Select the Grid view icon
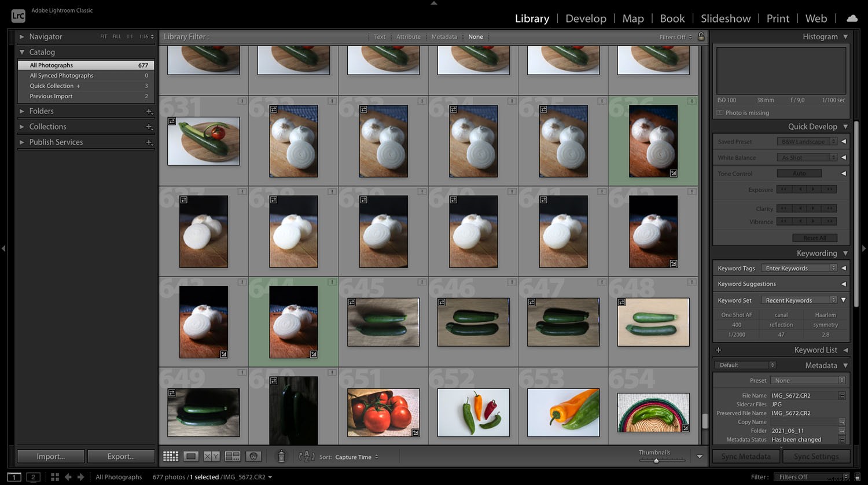Image resolution: width=868 pixels, height=485 pixels. click(171, 456)
